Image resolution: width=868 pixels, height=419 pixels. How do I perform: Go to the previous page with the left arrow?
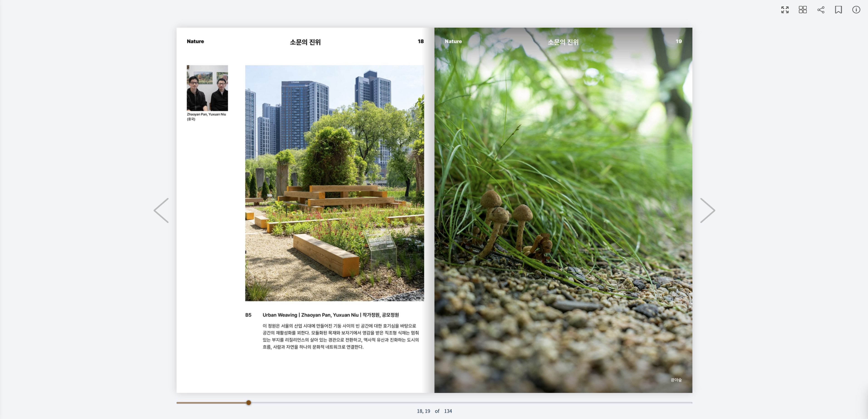pos(161,210)
